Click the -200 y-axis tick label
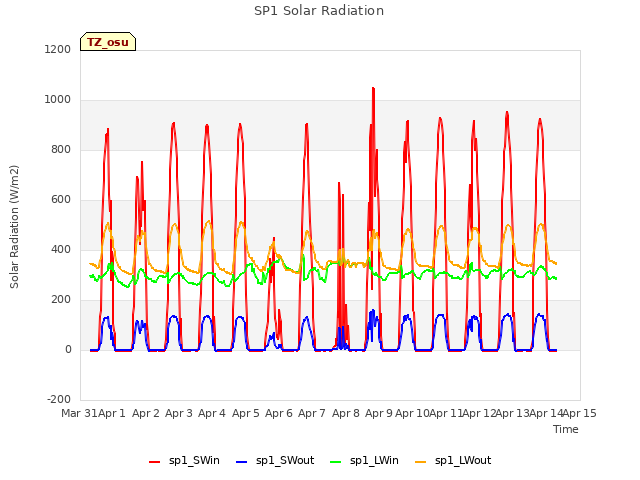This screenshot has width=640, height=480. pos(59,399)
